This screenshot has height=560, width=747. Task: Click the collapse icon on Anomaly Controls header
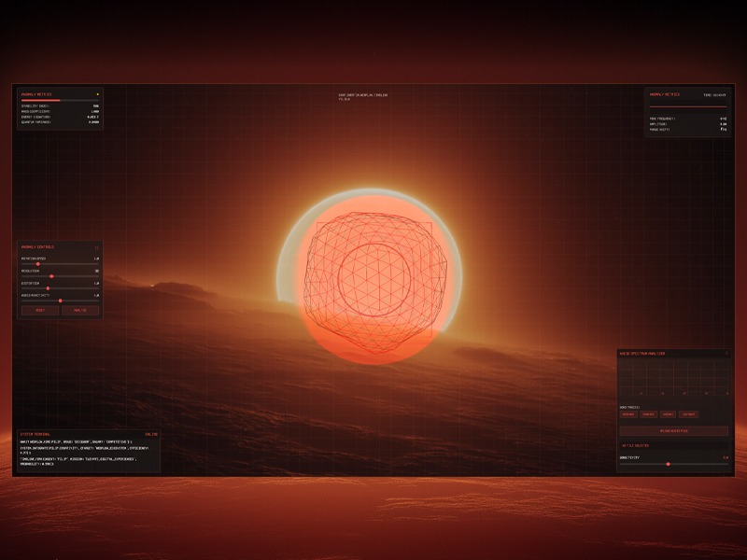point(97,246)
